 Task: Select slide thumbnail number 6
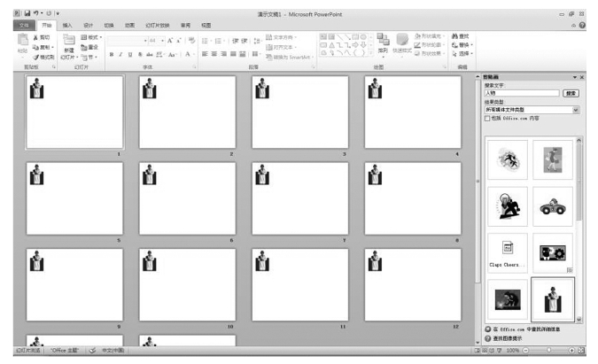[187, 198]
